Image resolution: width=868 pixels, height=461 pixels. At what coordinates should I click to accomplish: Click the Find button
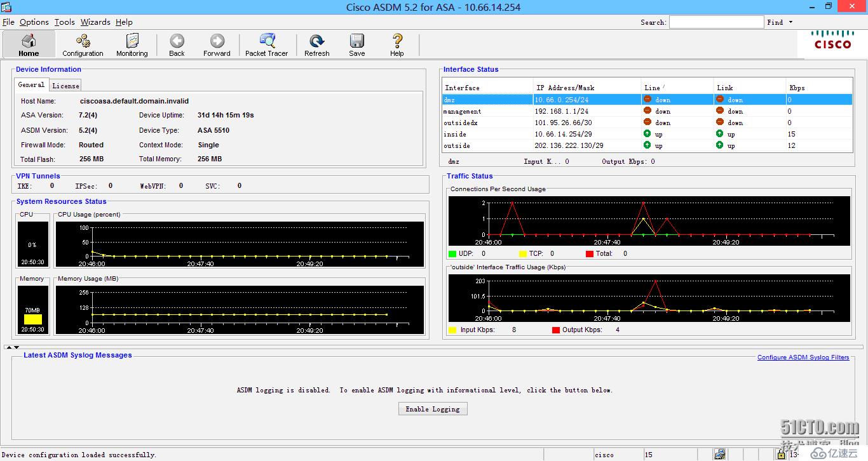[x=775, y=22]
